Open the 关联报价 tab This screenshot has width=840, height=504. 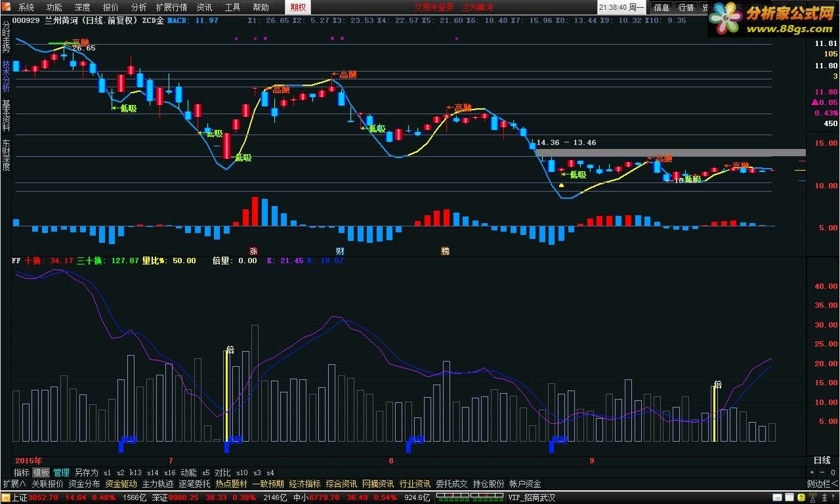click(x=47, y=484)
